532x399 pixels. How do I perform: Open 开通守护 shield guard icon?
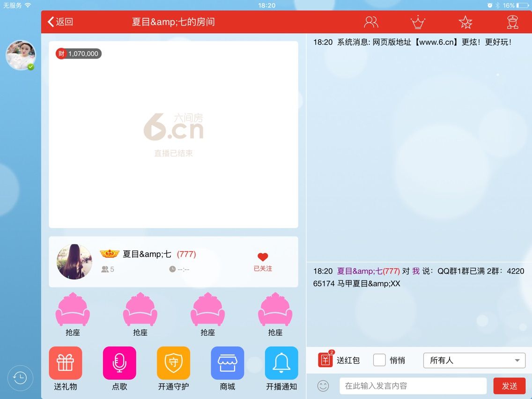[x=173, y=363]
